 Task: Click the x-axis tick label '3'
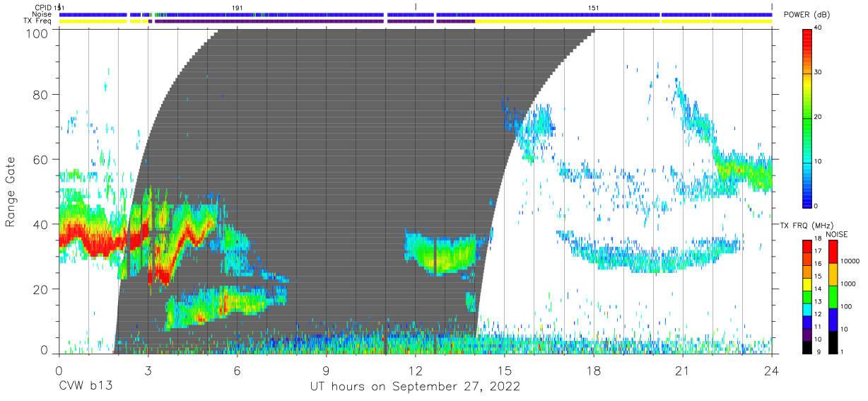(x=148, y=371)
